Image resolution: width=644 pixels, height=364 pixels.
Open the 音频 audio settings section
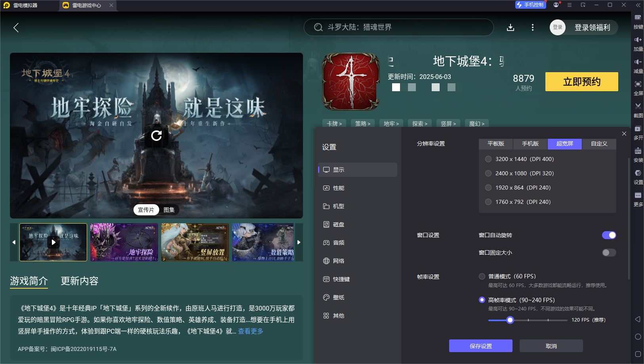click(339, 242)
